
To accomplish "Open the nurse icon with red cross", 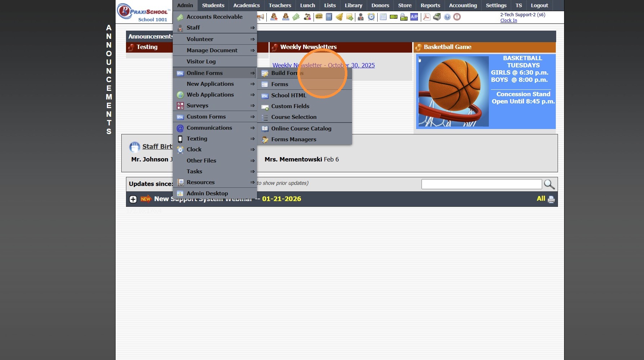I will tap(274, 17).
